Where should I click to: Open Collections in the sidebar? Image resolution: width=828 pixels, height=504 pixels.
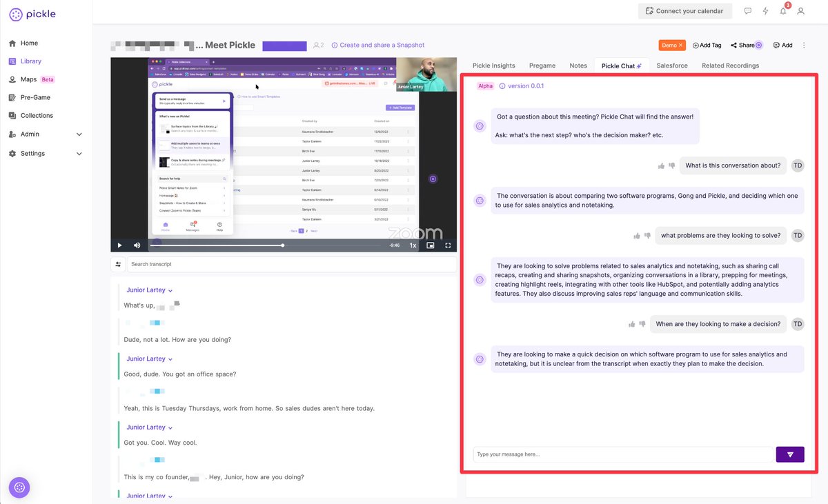[30, 115]
